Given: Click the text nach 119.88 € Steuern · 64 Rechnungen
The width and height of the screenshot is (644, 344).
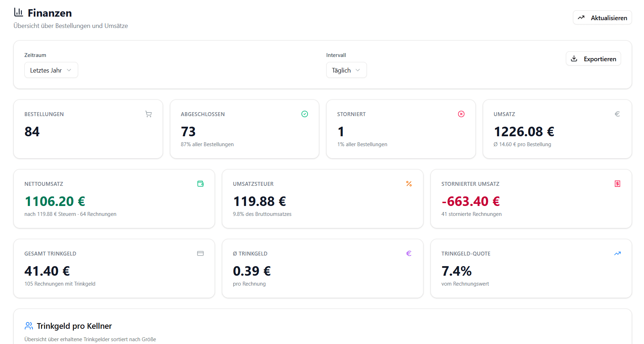Looking at the screenshot, I should 70,214.
